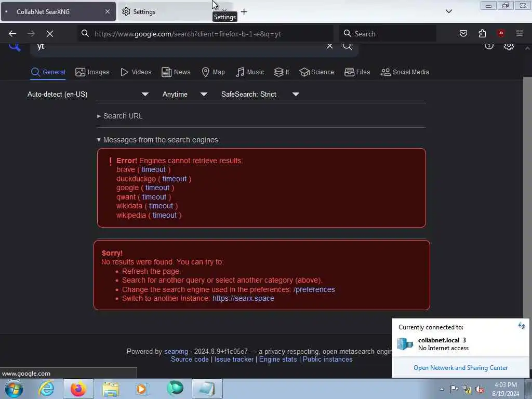Open the /preferences link
The height and width of the screenshot is (399, 532).
pyautogui.click(x=314, y=289)
